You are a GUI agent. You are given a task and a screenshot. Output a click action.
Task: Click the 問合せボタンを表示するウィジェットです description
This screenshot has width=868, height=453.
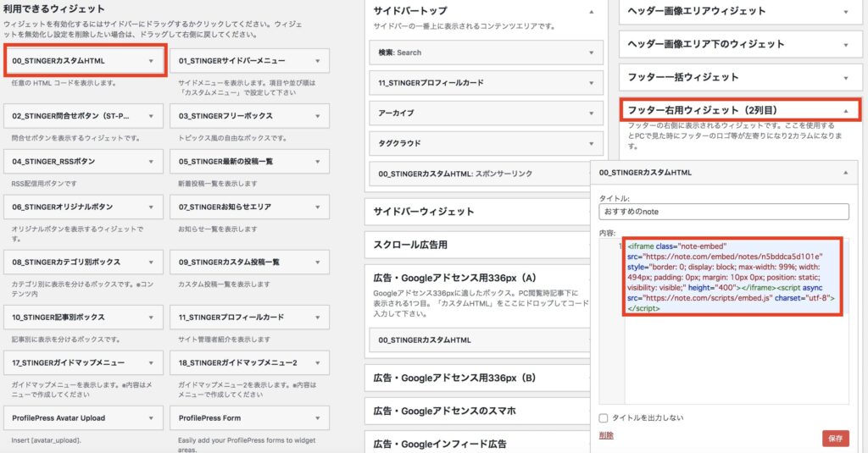(75, 138)
